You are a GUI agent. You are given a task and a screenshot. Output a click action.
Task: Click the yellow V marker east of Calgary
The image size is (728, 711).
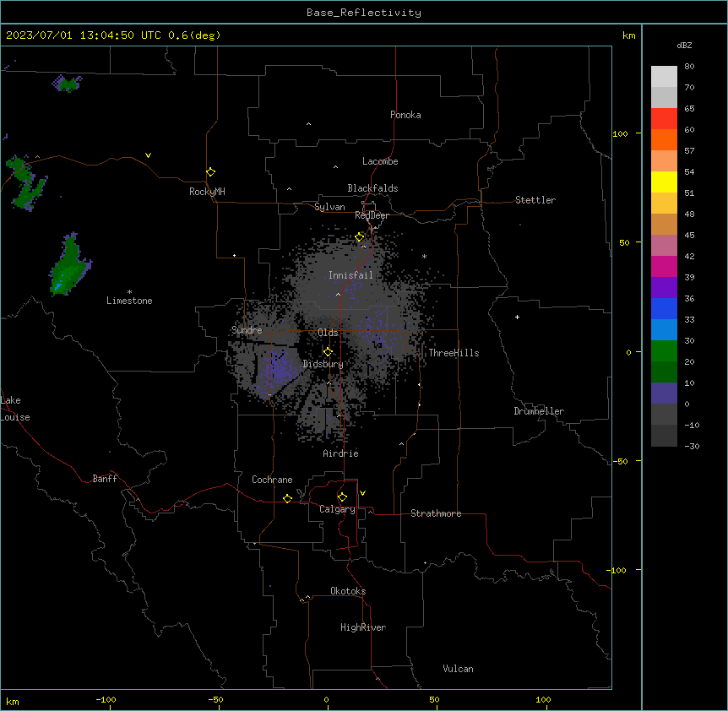362,493
